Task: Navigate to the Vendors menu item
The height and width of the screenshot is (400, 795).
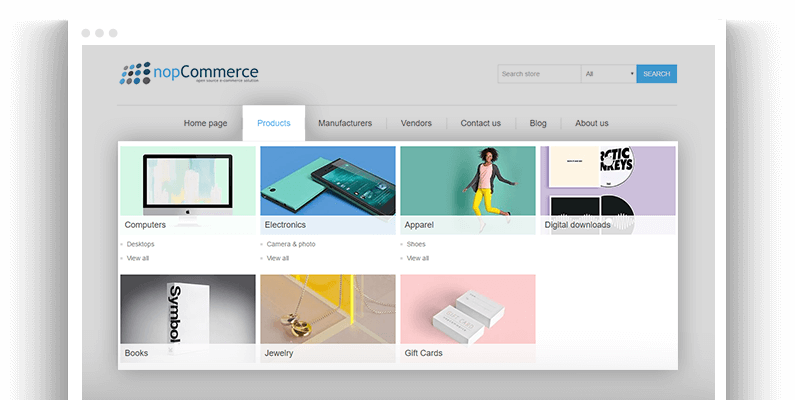Action: coord(416,123)
